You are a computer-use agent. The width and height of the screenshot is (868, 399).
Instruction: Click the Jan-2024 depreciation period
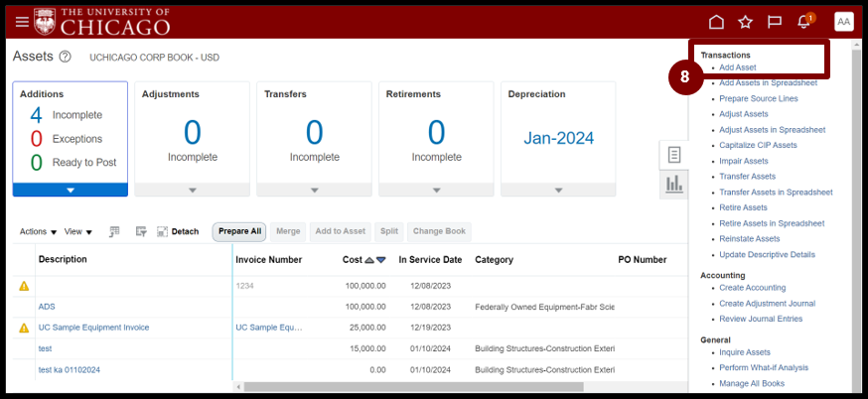click(x=558, y=138)
